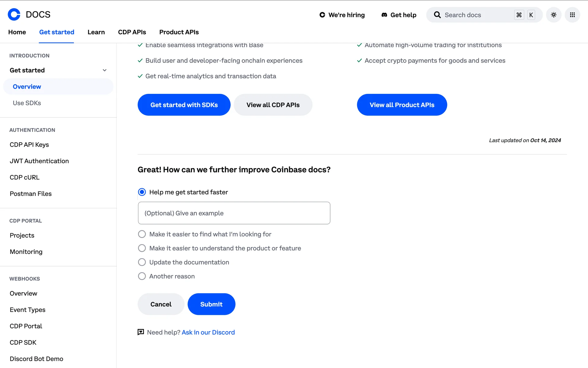Select the "Help me get started faster" radio
Viewport: 588px width, 368px height.
point(142,192)
